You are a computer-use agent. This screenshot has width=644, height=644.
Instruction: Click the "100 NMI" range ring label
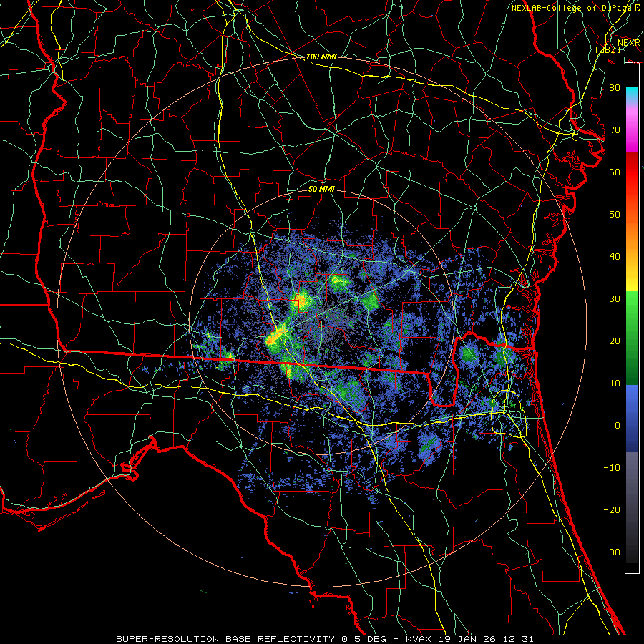(x=321, y=57)
